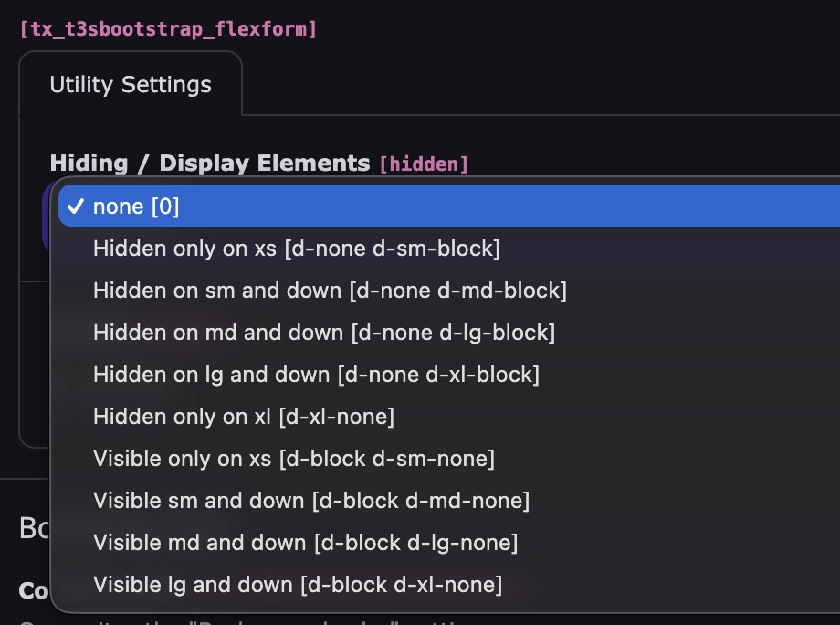
Task: Choose "Hidden only on xs" option
Action: pos(296,249)
